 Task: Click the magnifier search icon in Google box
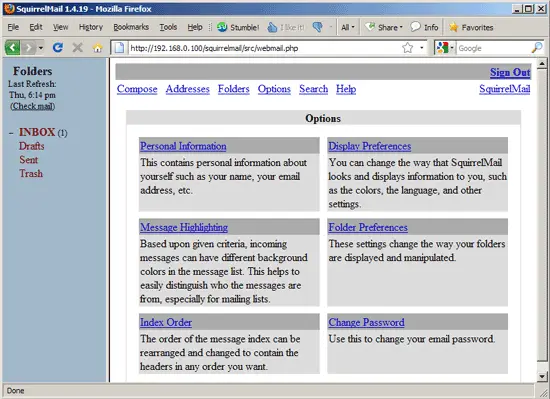(x=537, y=48)
